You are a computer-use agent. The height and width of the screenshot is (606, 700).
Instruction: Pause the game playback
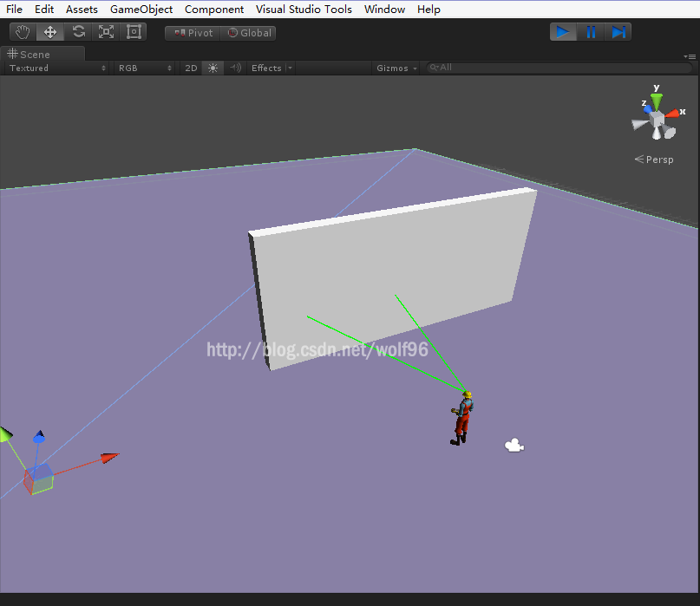(x=591, y=32)
